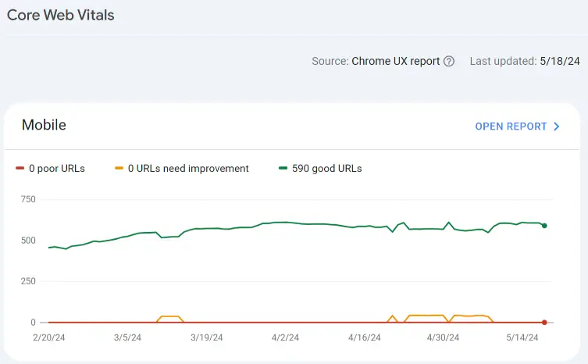
Task: Click the 750 value on the y-axis
Action: click(x=28, y=199)
